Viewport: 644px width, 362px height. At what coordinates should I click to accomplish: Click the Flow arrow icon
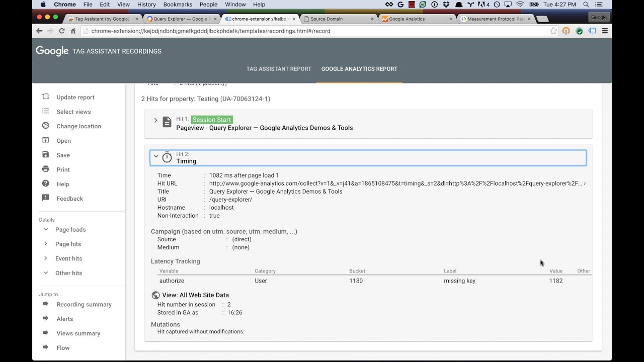click(46, 347)
